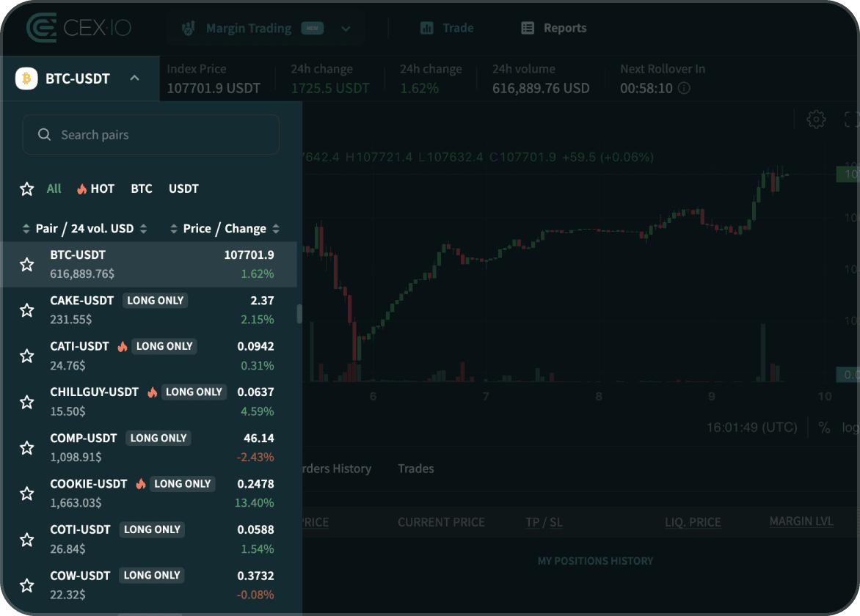The width and height of the screenshot is (860, 616).
Task: Toggle log scale on chart
Action: (x=850, y=428)
